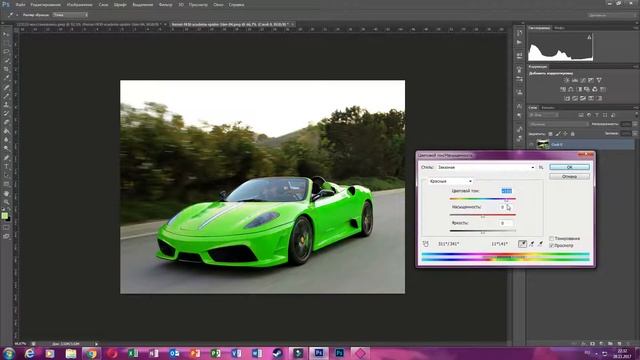Toggle type layer filter in Layers panel

point(597,115)
